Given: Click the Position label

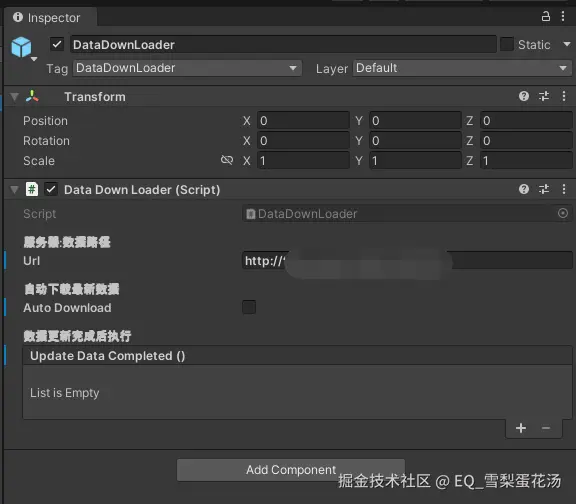Looking at the screenshot, I should 46,120.
